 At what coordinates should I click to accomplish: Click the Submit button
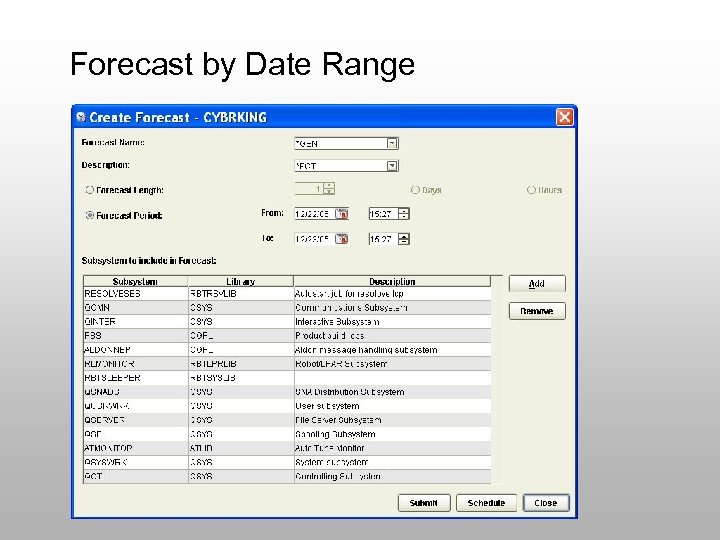[424, 503]
